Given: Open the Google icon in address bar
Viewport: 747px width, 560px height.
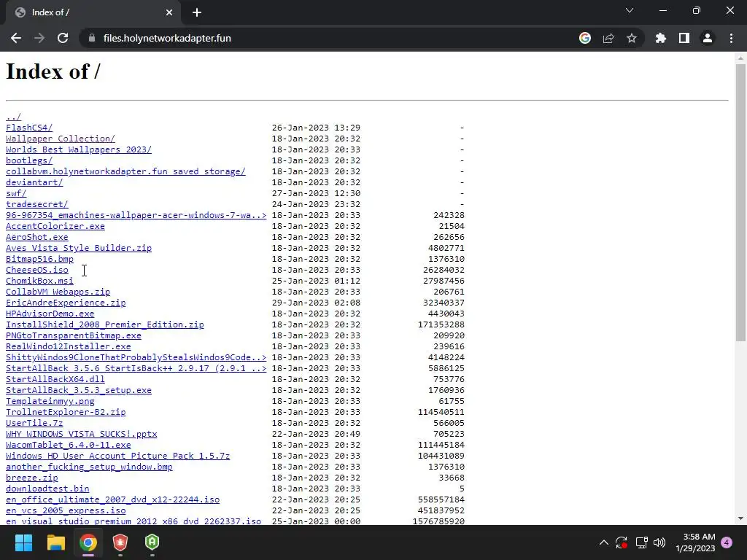Looking at the screenshot, I should pyautogui.click(x=585, y=38).
